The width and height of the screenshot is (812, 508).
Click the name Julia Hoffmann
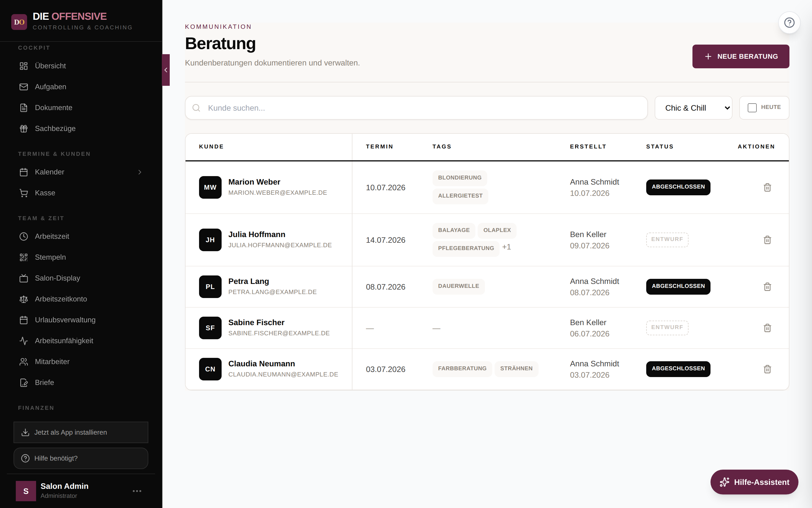[257, 234]
